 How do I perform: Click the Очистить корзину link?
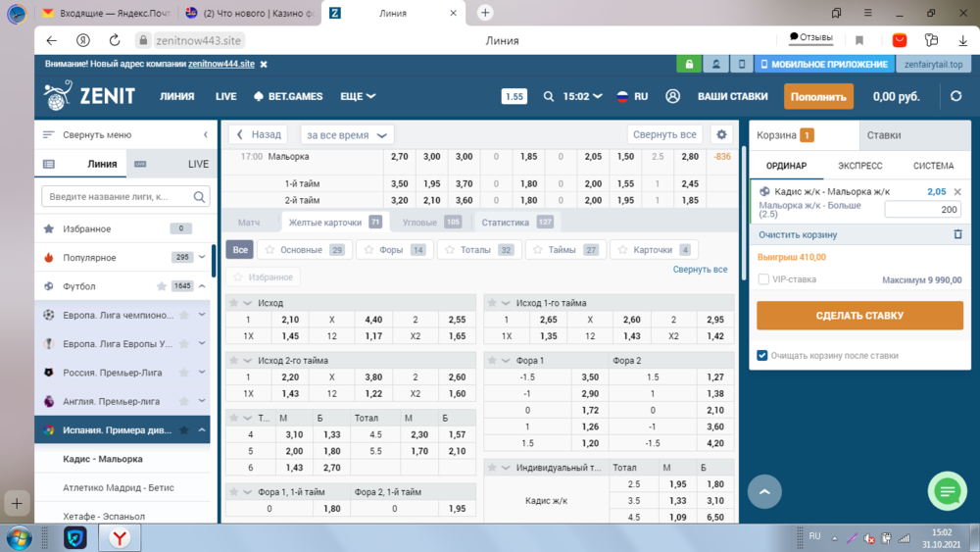coord(798,234)
